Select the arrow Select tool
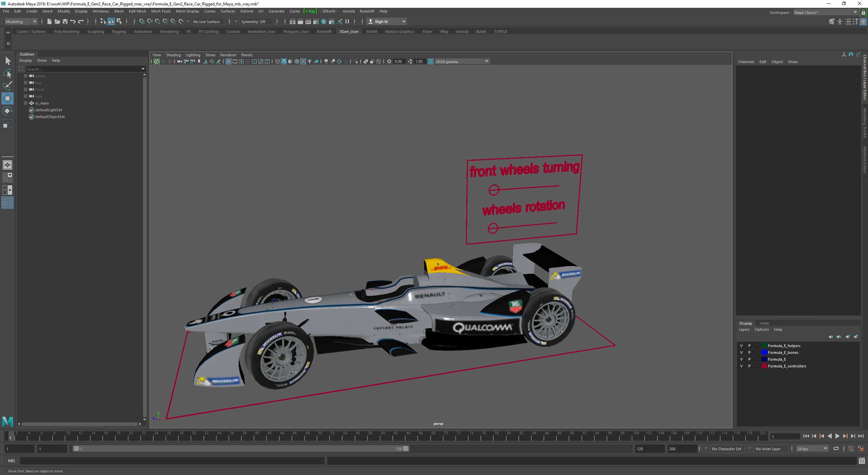The height and width of the screenshot is (475, 868). click(x=7, y=61)
